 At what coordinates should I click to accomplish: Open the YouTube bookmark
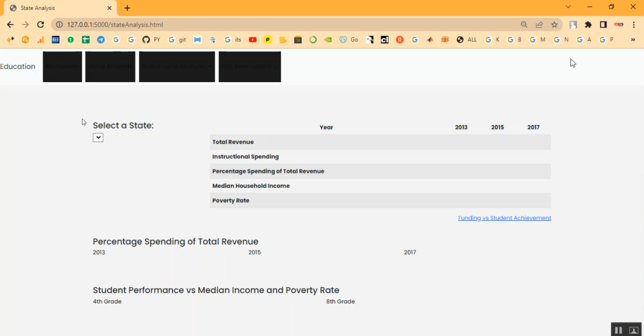tap(252, 40)
